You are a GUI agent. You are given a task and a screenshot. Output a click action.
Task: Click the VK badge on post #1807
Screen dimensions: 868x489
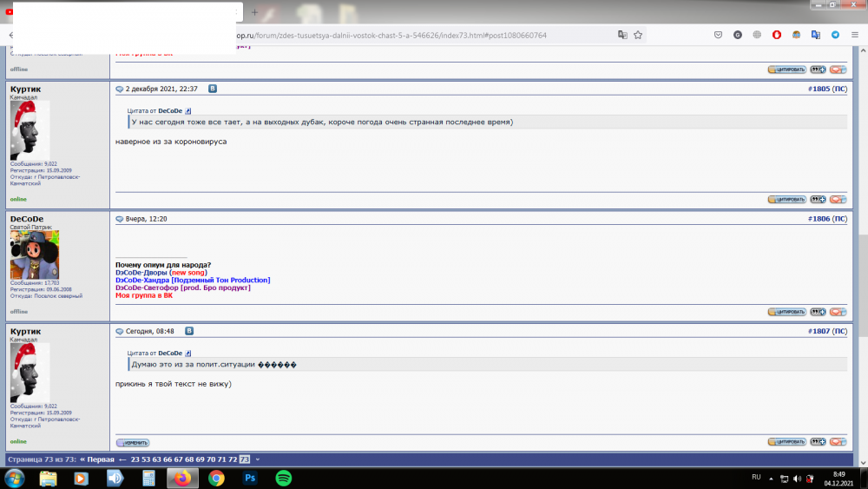[x=189, y=331]
